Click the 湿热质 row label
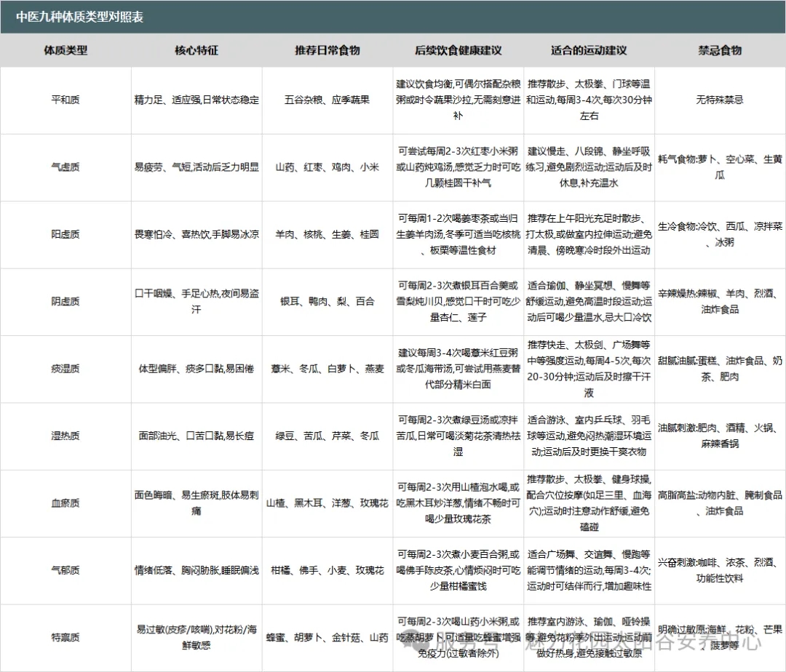 (65, 436)
